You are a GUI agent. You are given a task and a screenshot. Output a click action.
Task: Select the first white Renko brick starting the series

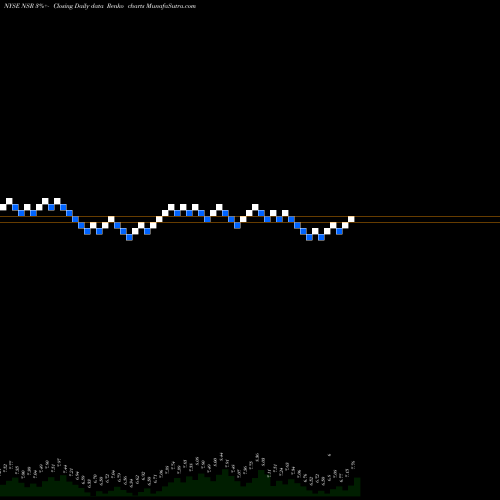[x=3, y=207]
